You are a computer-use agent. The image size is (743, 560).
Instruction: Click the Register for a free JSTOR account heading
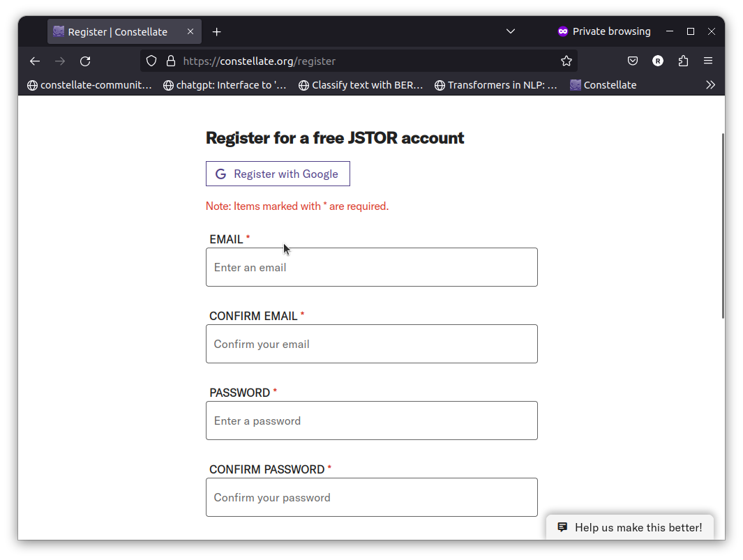(335, 138)
